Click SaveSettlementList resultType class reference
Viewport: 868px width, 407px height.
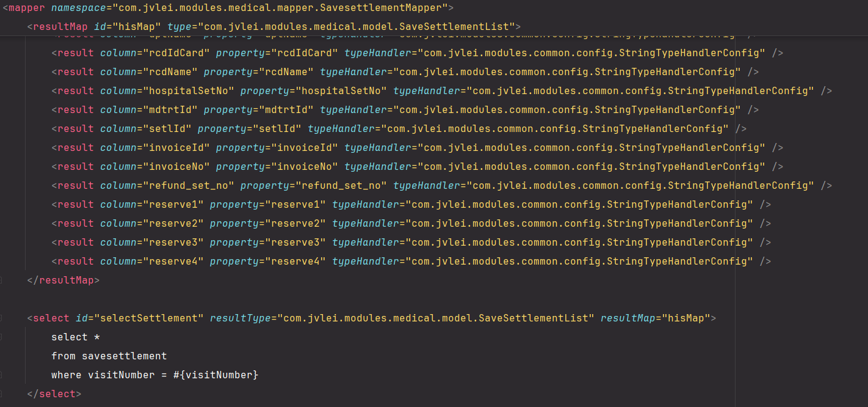436,318
